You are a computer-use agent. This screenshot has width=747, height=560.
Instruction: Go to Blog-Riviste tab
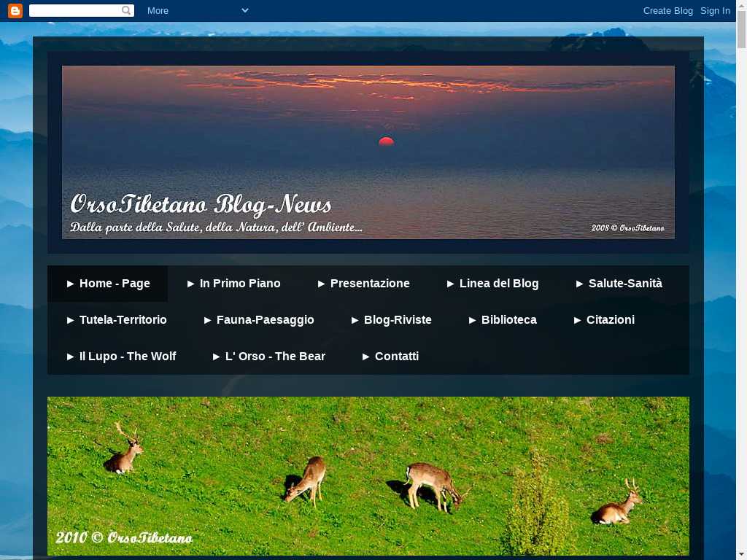[x=391, y=320]
